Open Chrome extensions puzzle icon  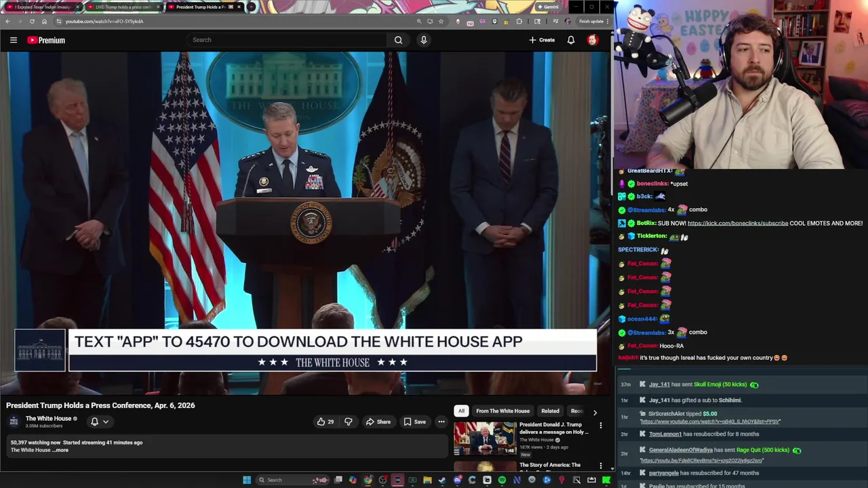click(x=519, y=21)
